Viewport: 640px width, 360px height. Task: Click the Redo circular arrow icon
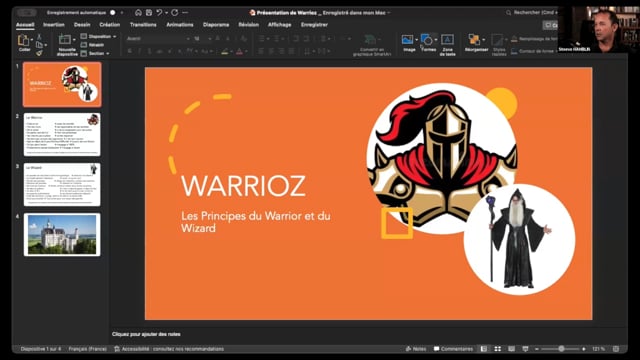coord(175,13)
